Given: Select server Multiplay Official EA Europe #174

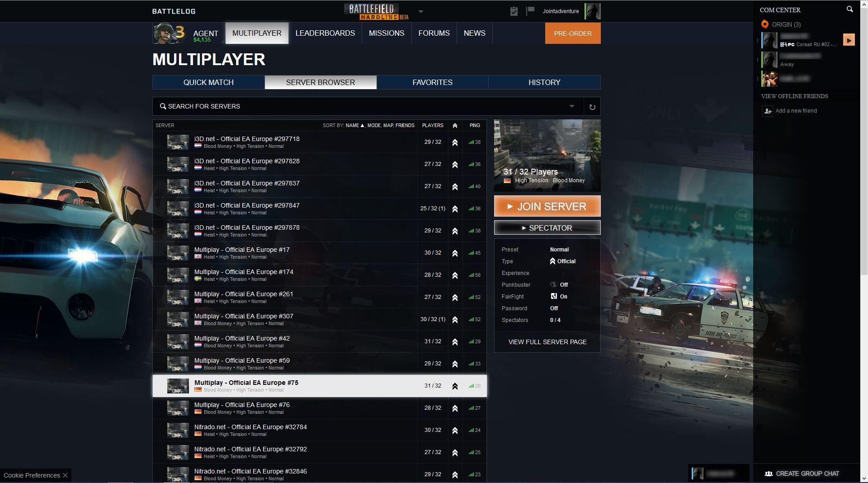Looking at the screenshot, I should (320, 275).
